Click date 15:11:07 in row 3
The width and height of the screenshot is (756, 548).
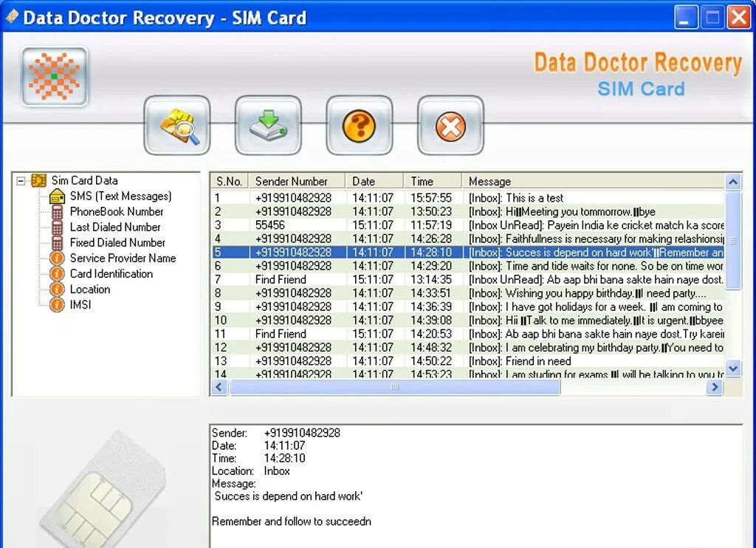tap(373, 225)
